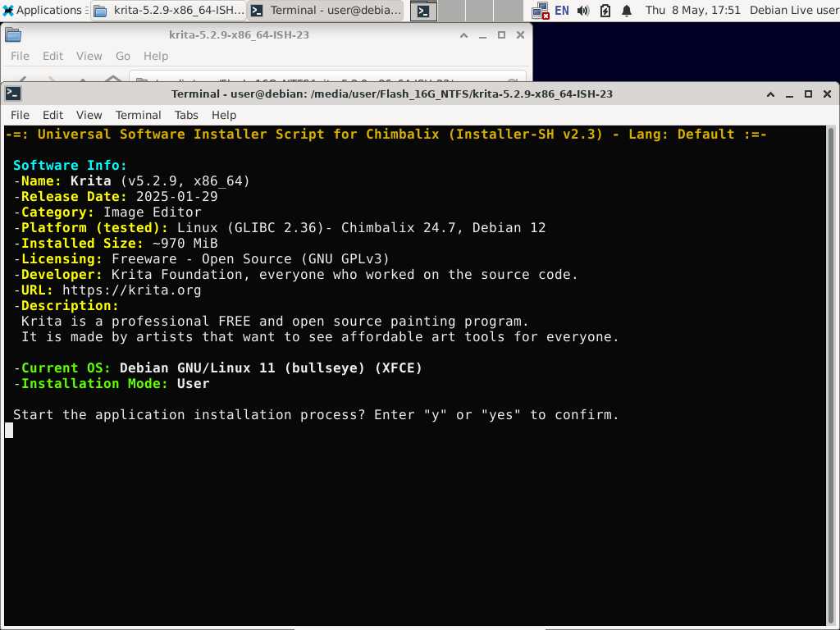Open File menu in the Terminal window

(x=20, y=115)
